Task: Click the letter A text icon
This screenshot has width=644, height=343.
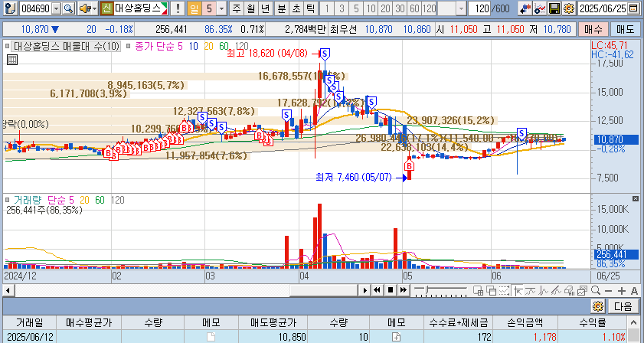Action: coord(634,290)
